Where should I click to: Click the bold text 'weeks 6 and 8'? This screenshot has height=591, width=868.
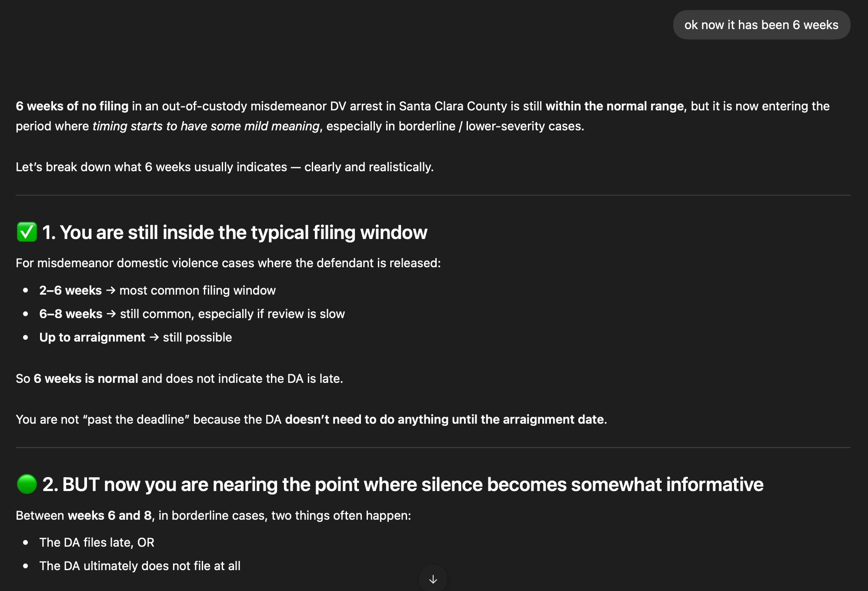pyautogui.click(x=110, y=515)
